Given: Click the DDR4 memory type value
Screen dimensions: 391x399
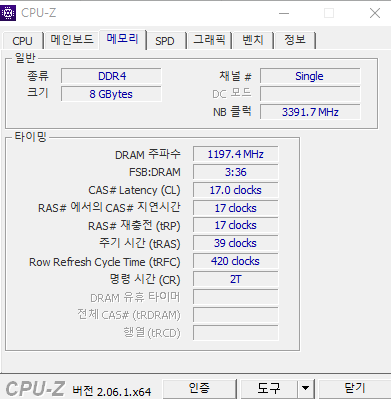Looking at the screenshot, I should [x=111, y=76].
